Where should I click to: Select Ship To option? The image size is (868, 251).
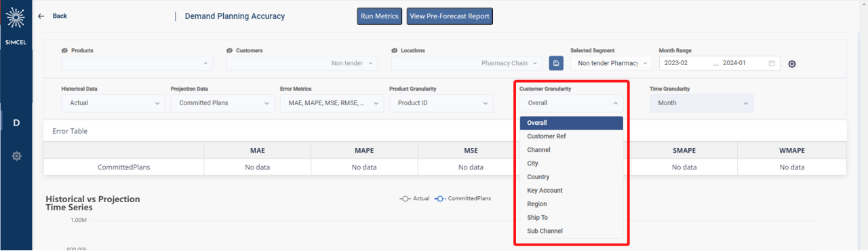coord(572,218)
